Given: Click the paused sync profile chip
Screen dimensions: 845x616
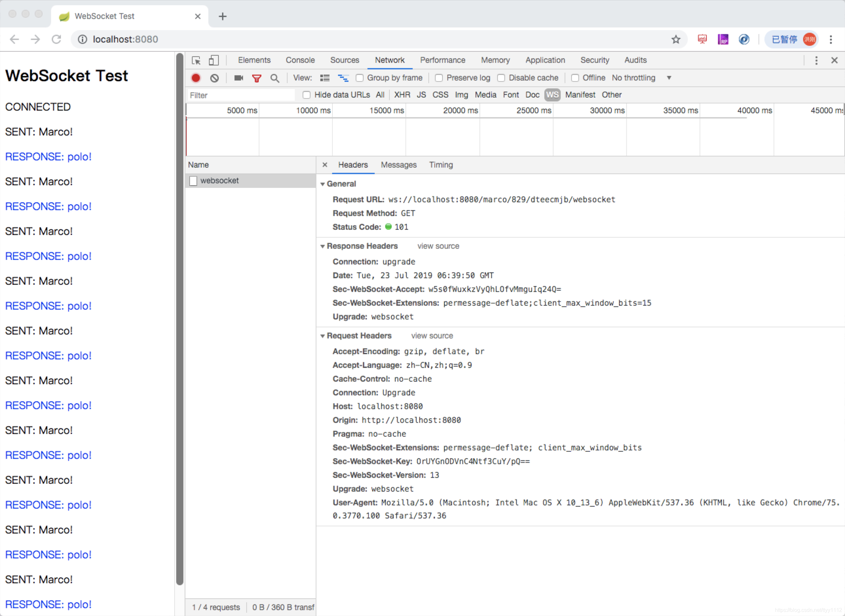Looking at the screenshot, I should point(791,39).
